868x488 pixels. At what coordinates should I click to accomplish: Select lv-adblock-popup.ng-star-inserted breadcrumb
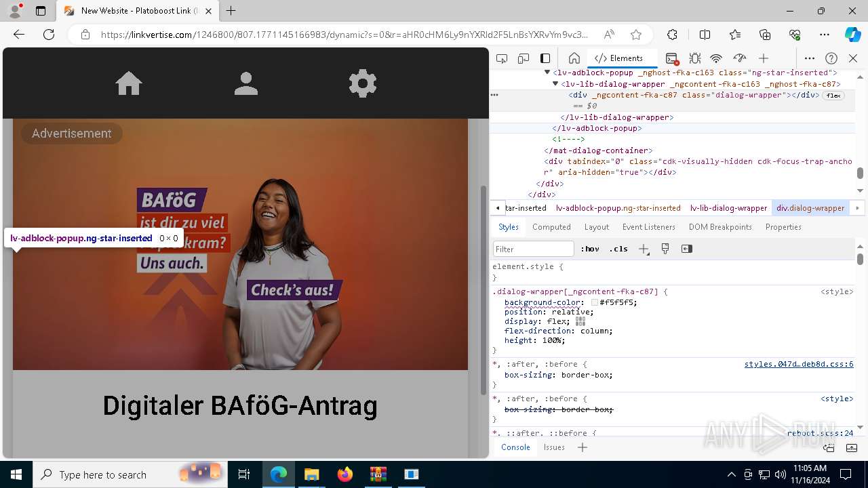[x=618, y=208]
